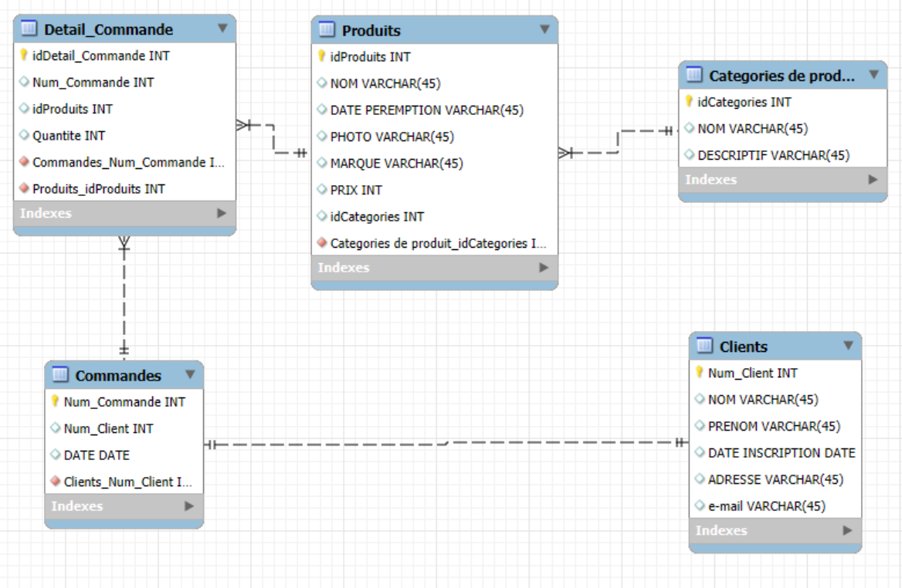Collapse the Commandes table with its header arrow
The width and height of the screenshot is (902, 588).
tap(191, 374)
